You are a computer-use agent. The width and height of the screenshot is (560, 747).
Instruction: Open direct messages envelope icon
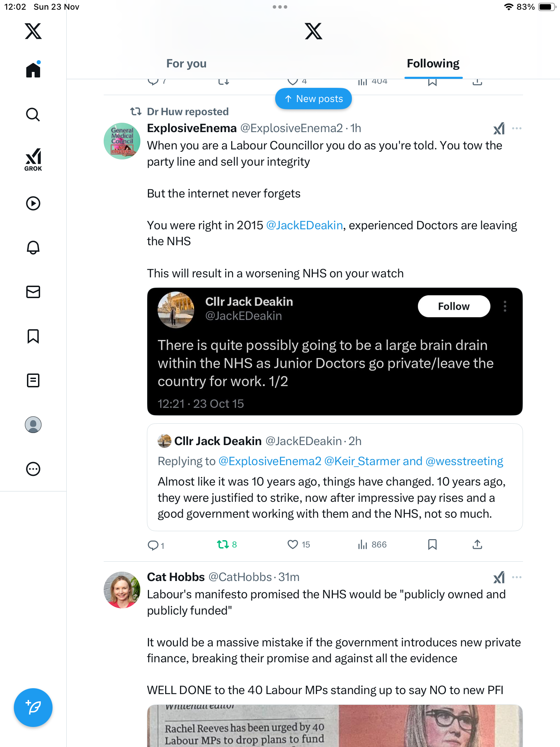click(x=33, y=292)
